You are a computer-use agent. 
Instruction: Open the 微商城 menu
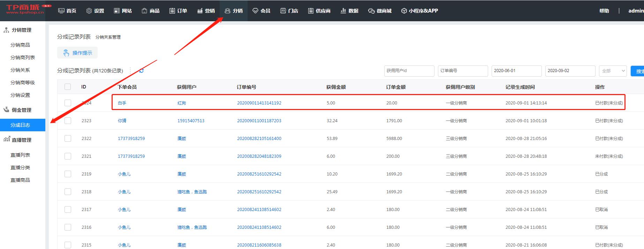coord(380,11)
